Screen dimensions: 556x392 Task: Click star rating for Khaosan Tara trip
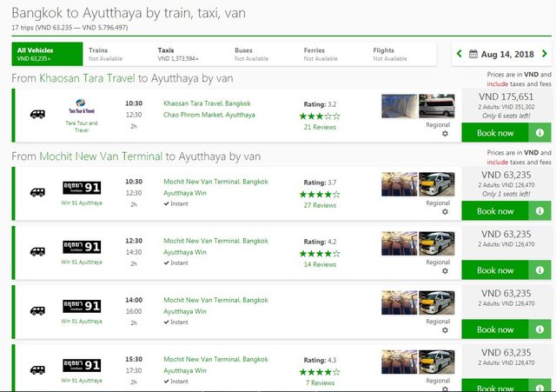320,116
